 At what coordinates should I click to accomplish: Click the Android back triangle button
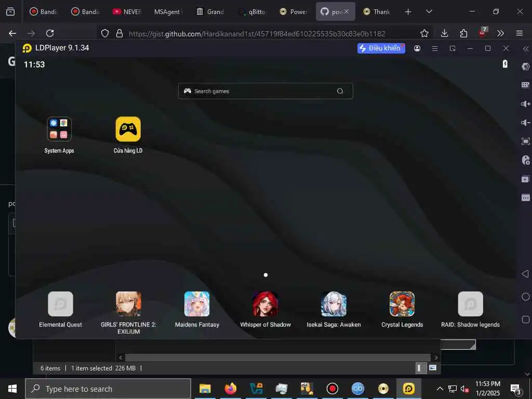pyautogui.click(x=525, y=274)
